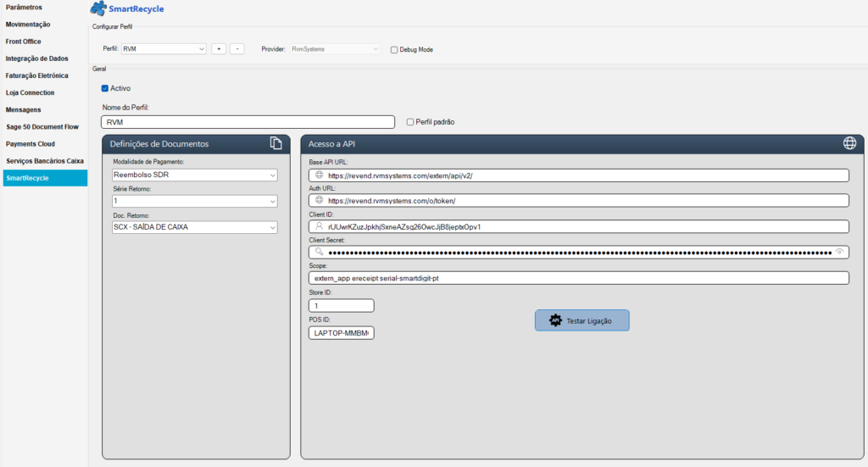Image resolution: width=868 pixels, height=467 pixels.
Task: Reveal Client Secret with the eye icon
Action: [839, 252]
